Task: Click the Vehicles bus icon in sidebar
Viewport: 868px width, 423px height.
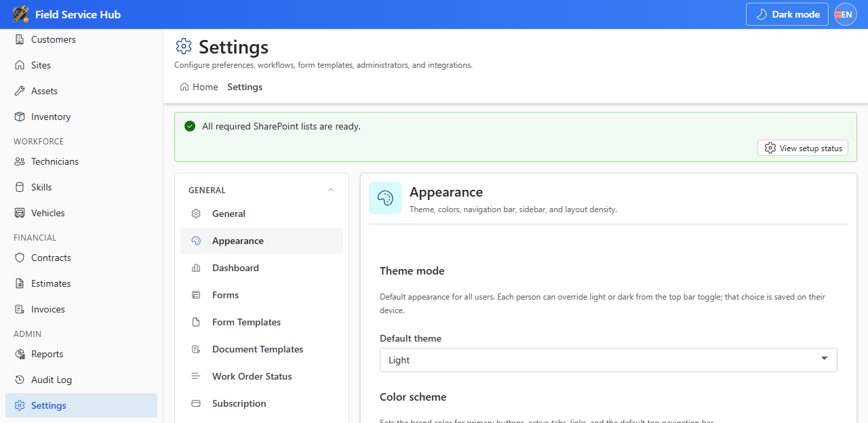Action: click(20, 213)
